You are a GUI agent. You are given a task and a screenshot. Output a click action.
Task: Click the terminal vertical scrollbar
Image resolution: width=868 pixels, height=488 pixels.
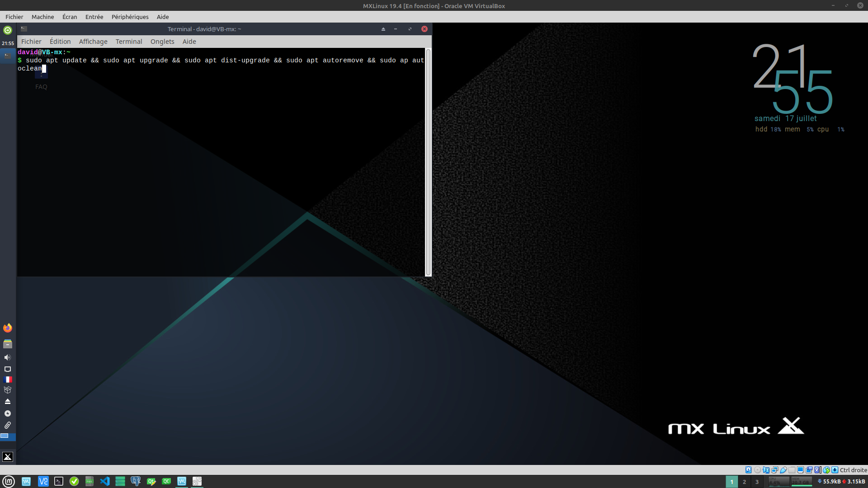tap(428, 162)
